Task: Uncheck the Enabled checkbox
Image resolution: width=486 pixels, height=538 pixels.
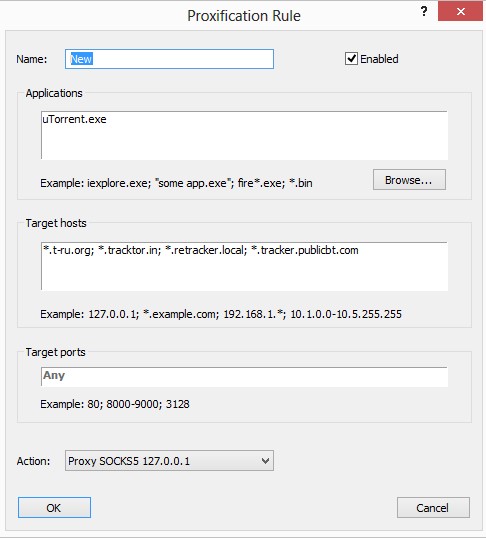Action: [351, 59]
